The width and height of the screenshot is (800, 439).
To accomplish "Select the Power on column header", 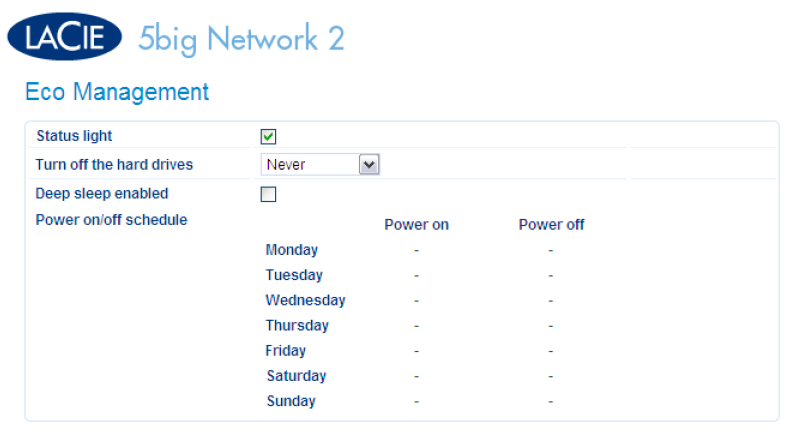I will [416, 225].
